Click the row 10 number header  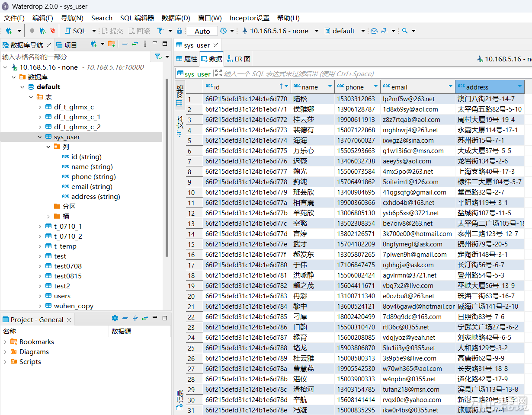click(195, 192)
